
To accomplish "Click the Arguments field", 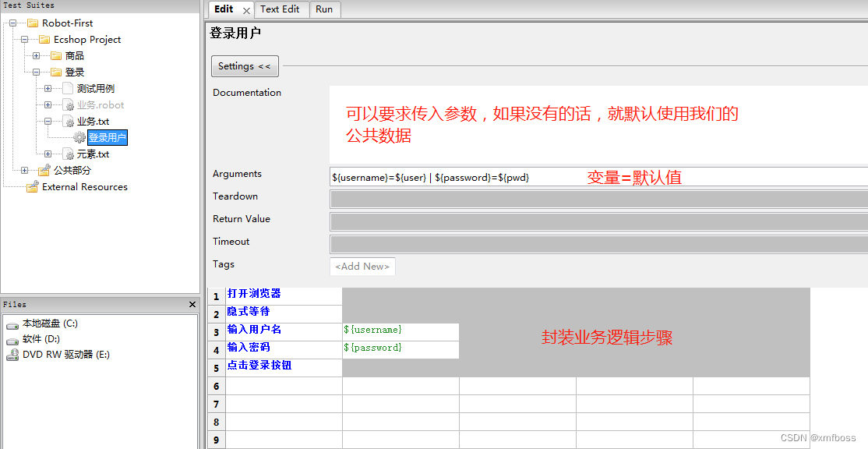I will click(598, 177).
